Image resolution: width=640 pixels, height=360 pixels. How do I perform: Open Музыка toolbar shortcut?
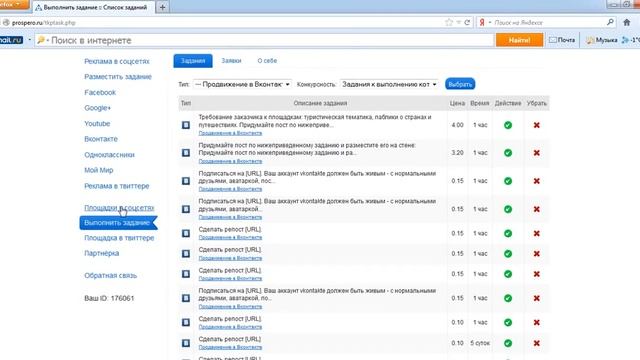[602, 40]
